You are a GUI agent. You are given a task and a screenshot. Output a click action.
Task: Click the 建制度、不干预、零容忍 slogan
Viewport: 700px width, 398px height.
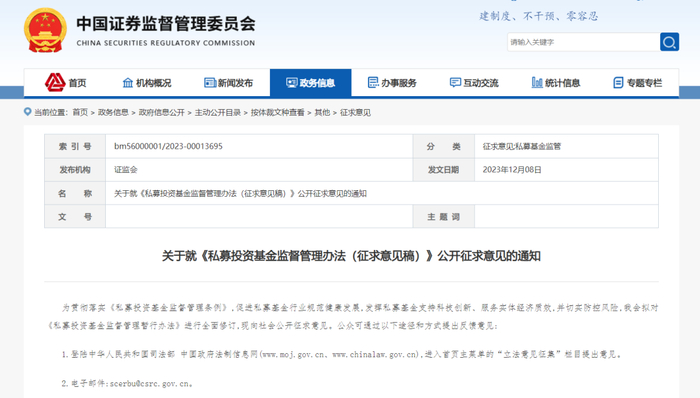click(539, 17)
